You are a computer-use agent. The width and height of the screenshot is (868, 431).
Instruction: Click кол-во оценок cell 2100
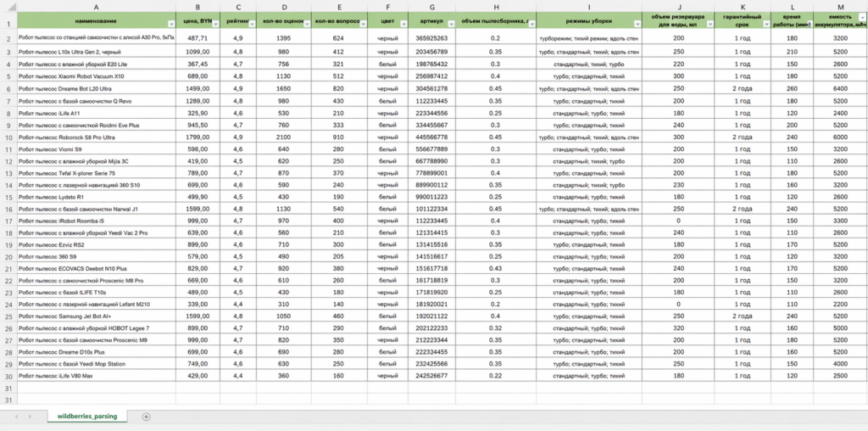(x=284, y=137)
